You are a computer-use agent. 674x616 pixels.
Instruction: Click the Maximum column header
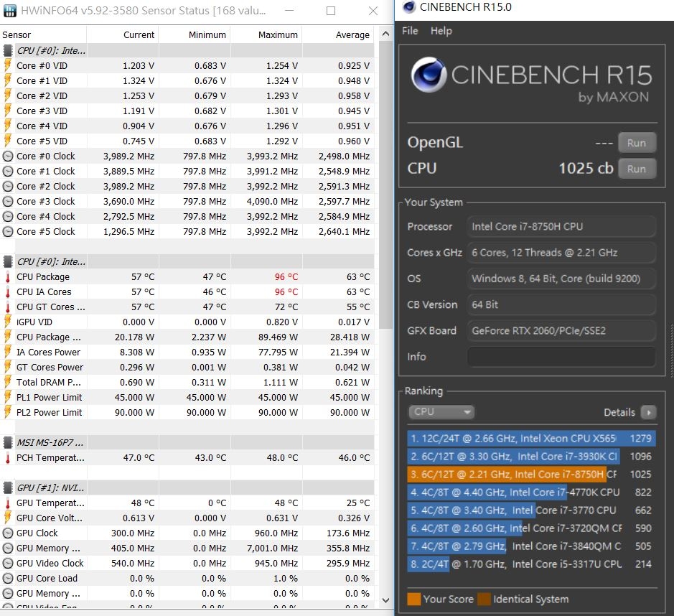[266, 34]
